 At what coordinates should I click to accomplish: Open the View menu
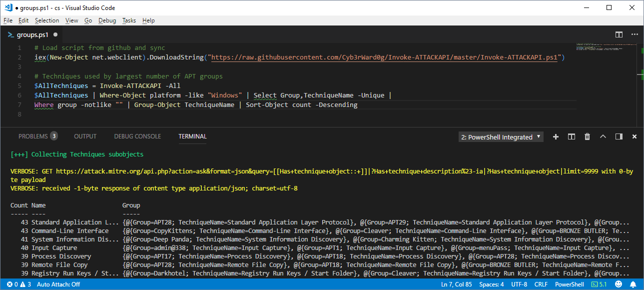71,20
